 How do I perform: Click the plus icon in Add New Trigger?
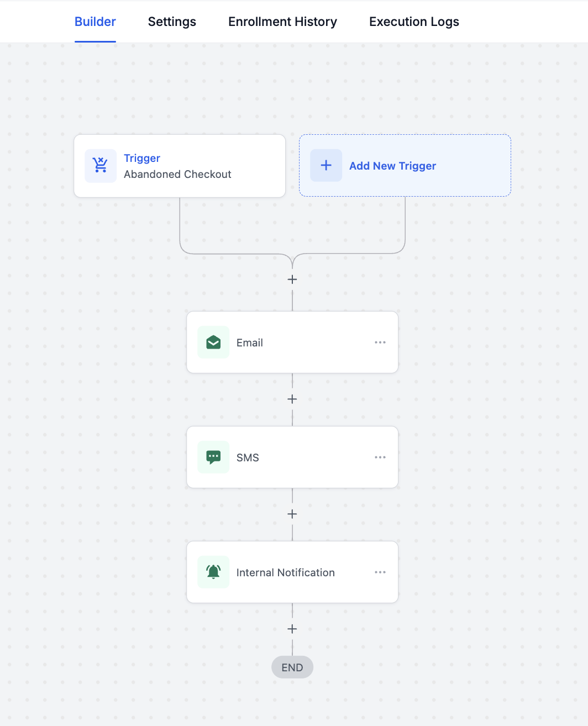coord(326,165)
